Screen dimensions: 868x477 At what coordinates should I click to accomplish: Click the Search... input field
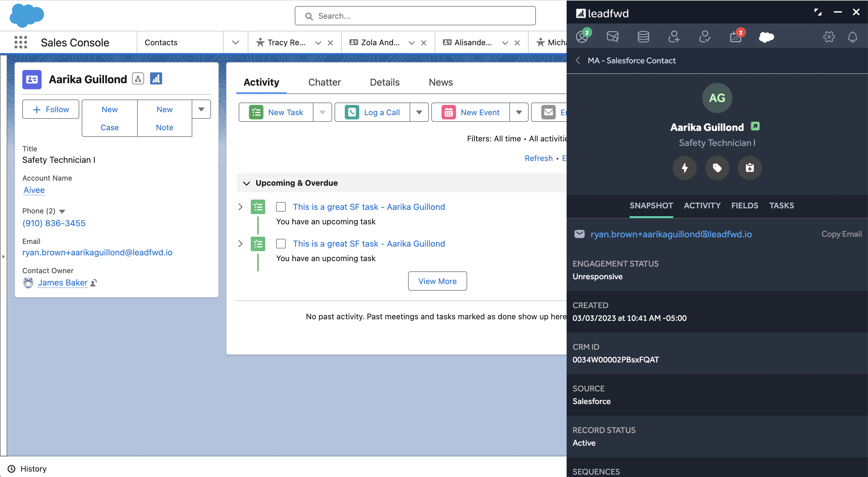[x=415, y=16]
